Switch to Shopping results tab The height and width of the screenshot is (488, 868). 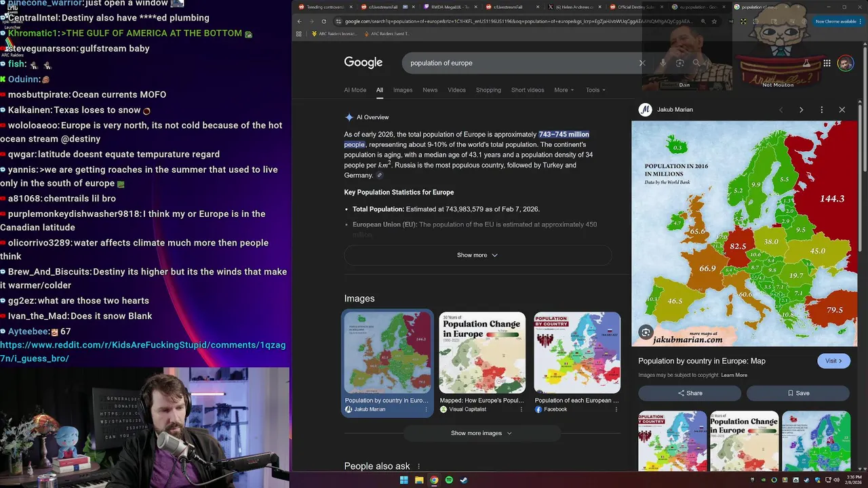488,90
